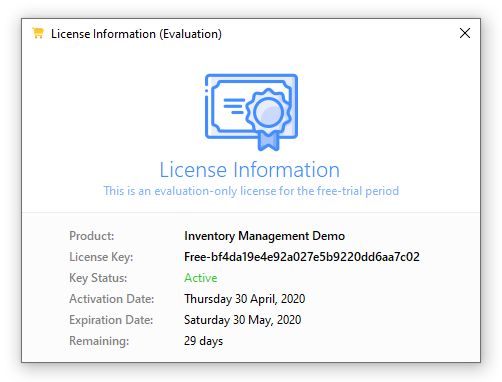The width and height of the screenshot is (502, 382).
Task: Click the Saturday 30 May expiration date
Action: pyautogui.click(x=243, y=320)
